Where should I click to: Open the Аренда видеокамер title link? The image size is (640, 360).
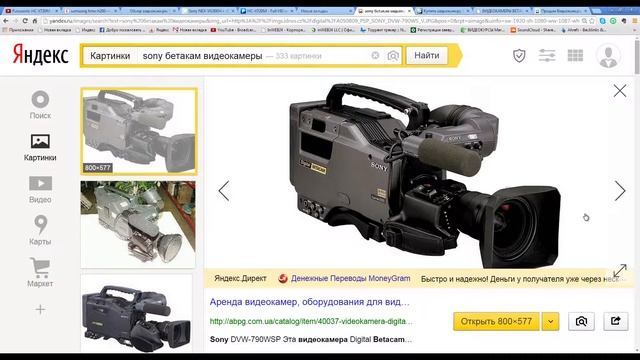tap(309, 302)
